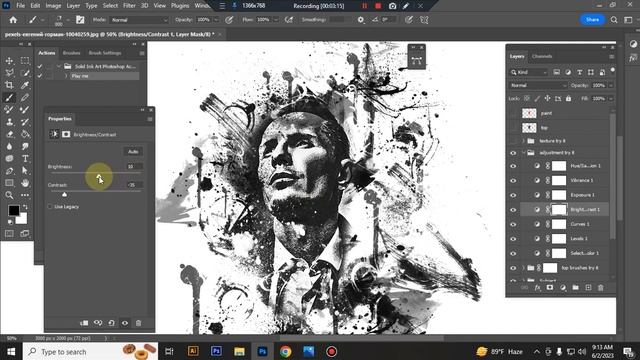The width and height of the screenshot is (640, 360).
Task: Add layer style fx icon in Layers panel
Action: click(x=538, y=288)
